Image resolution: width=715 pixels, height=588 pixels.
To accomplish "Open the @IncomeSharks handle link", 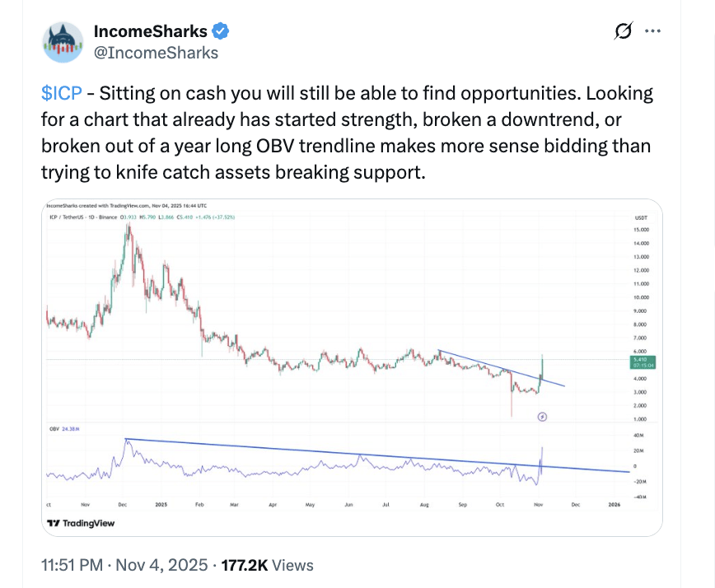I will pos(157,53).
